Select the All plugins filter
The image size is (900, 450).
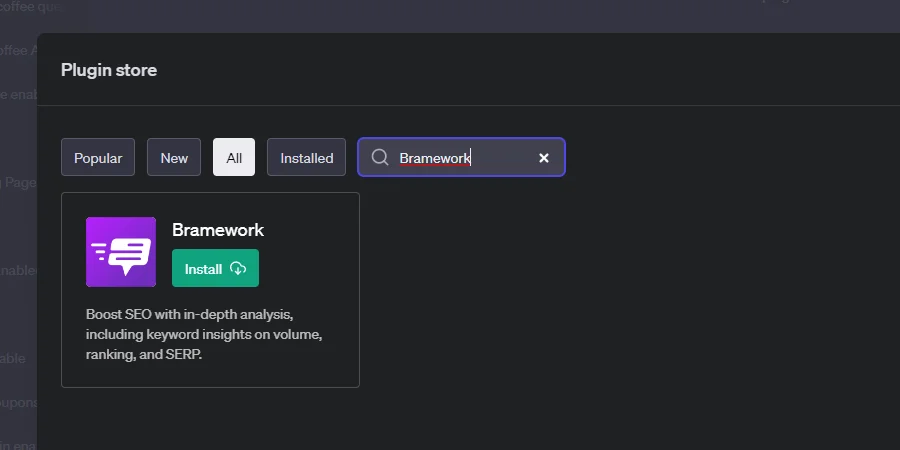pos(234,157)
